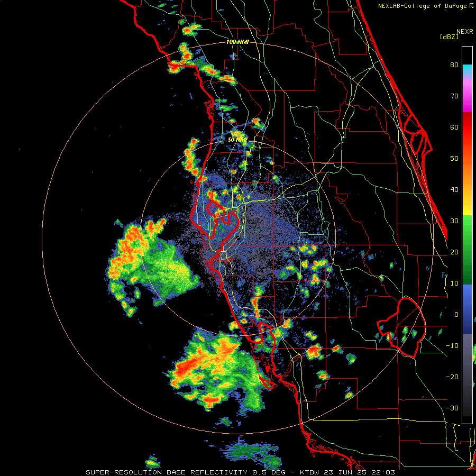Click the -10 value on the dBZ scale
Screen dimensions: 476x476
[x=452, y=346]
